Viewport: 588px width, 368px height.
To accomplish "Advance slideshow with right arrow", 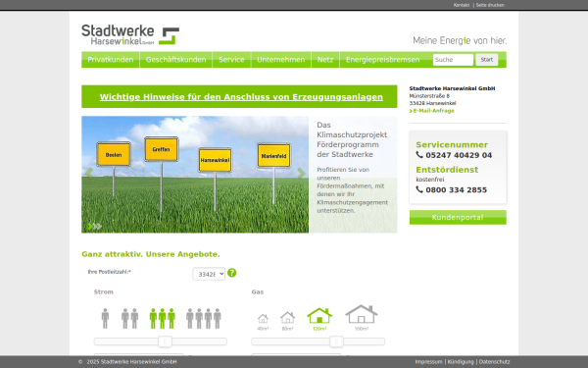I will [x=301, y=173].
